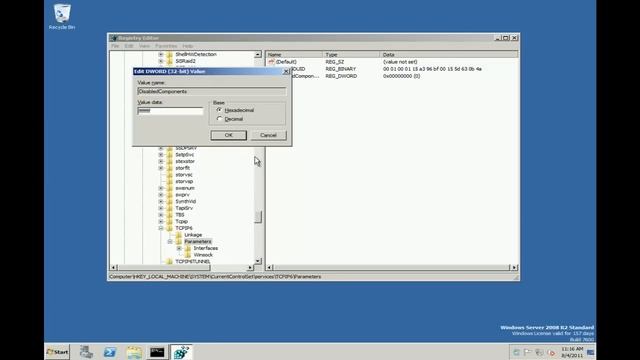Select the SstpSvc key

(x=185, y=155)
